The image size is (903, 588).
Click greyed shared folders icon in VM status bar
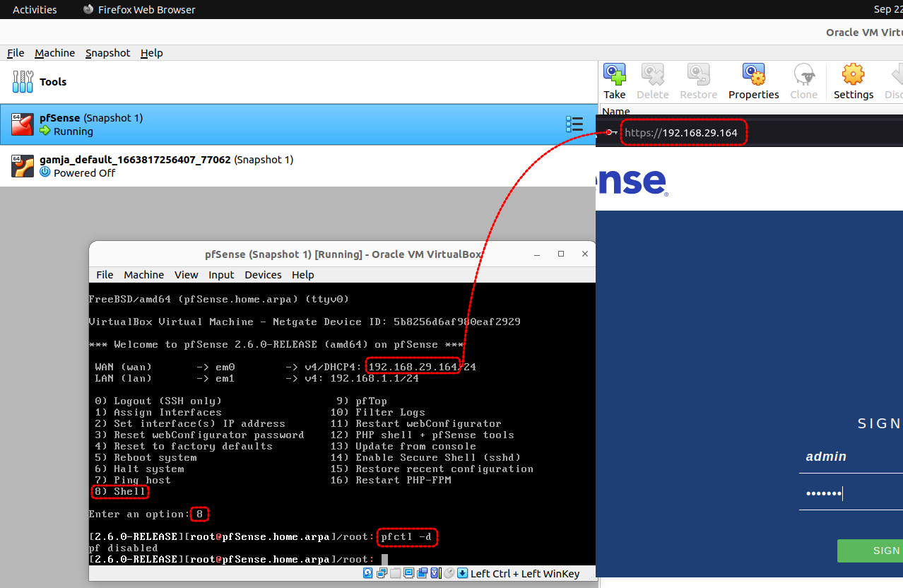coord(395,573)
